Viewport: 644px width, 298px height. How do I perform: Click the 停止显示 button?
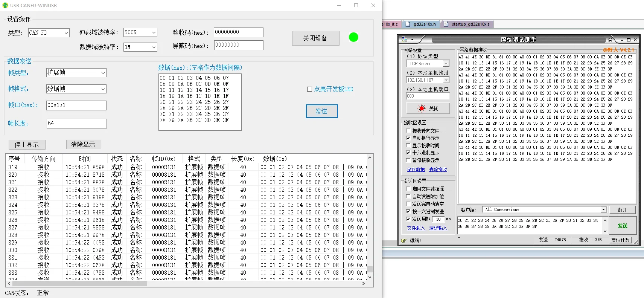click(27, 145)
